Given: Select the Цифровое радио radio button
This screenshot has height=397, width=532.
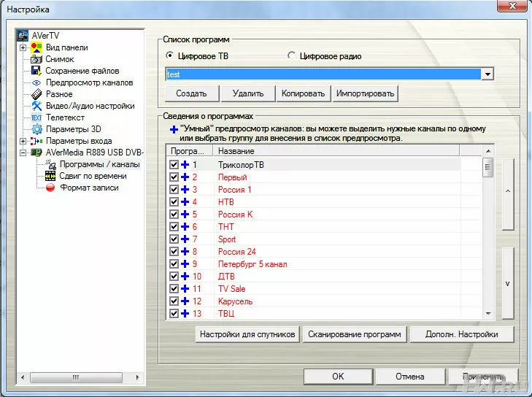Looking at the screenshot, I should pos(292,55).
